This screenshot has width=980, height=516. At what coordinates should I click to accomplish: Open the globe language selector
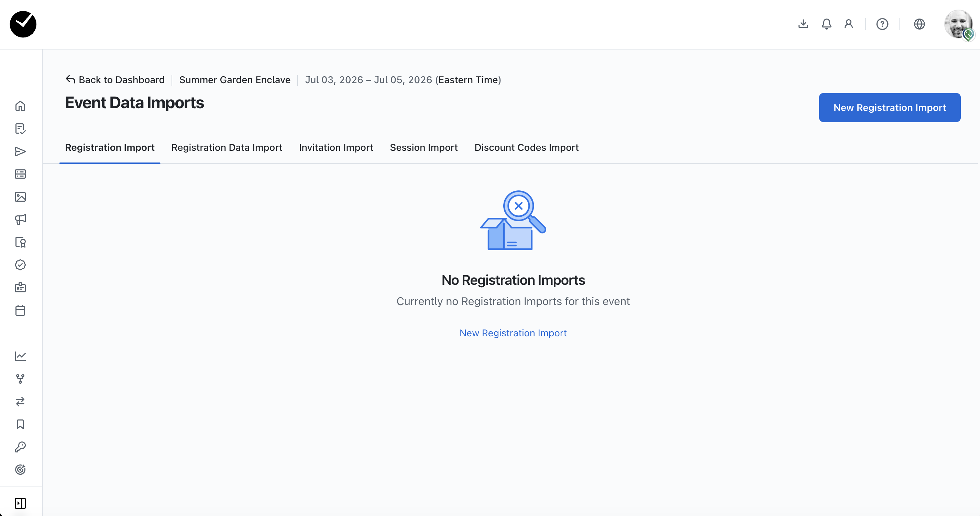click(x=919, y=24)
